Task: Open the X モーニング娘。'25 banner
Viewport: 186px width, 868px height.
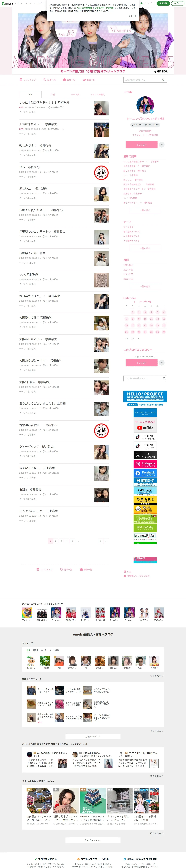Action: [x=145, y=455]
